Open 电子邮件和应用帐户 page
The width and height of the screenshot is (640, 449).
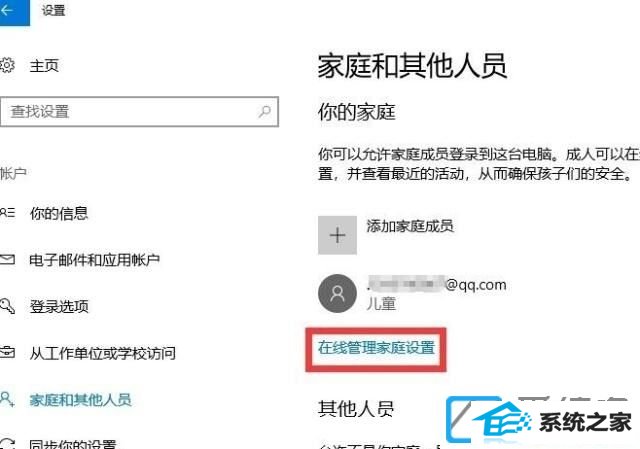point(94,260)
